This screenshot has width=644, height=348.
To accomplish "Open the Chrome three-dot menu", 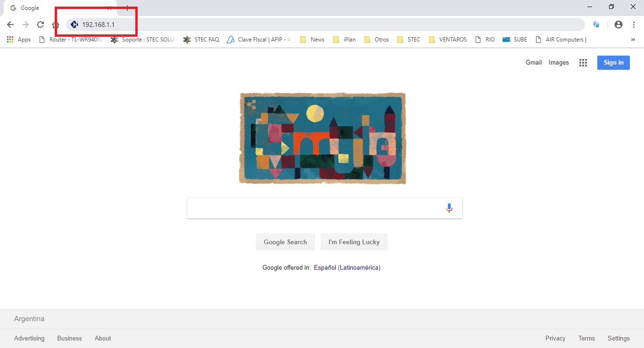I will pyautogui.click(x=633, y=25).
